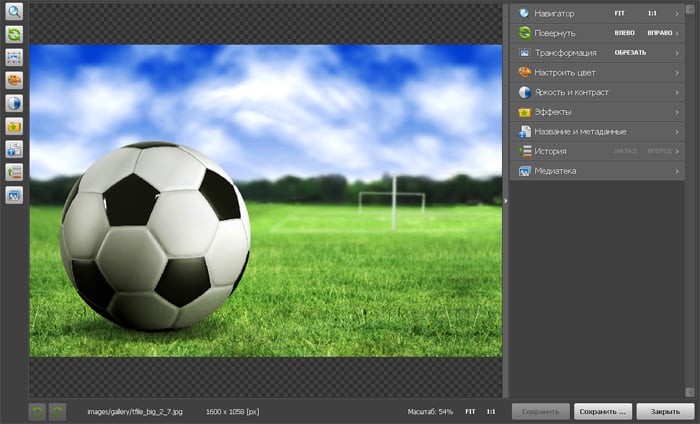The image size is (700, 424).
Task: Set scale to 1:1 in status bar
Action: pos(491,411)
